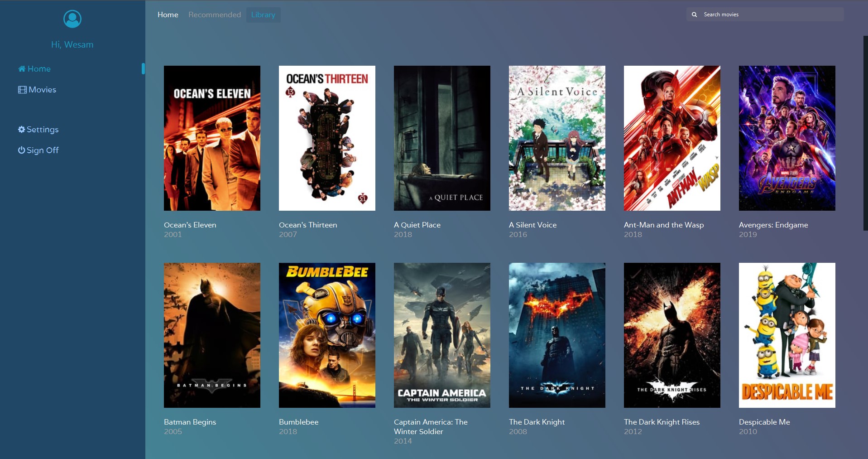Image resolution: width=868 pixels, height=459 pixels.
Task: Click the year 2016 under A Silent Voice
Action: [518, 234]
